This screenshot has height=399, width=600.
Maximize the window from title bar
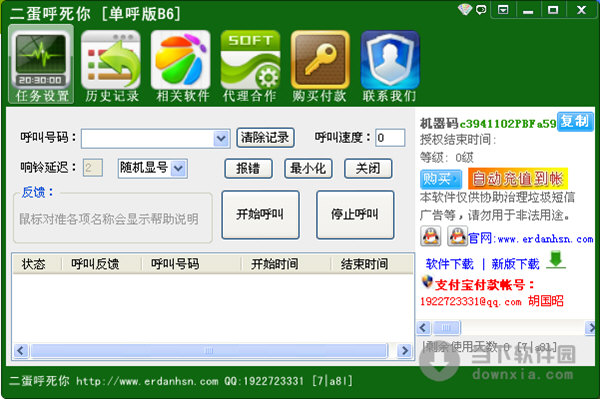click(x=553, y=10)
